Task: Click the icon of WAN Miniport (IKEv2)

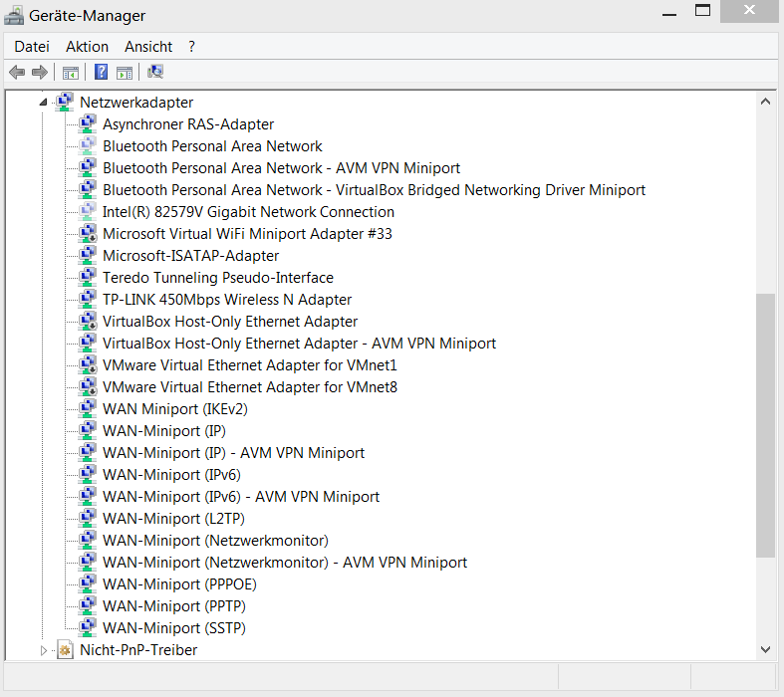Action: (88, 408)
